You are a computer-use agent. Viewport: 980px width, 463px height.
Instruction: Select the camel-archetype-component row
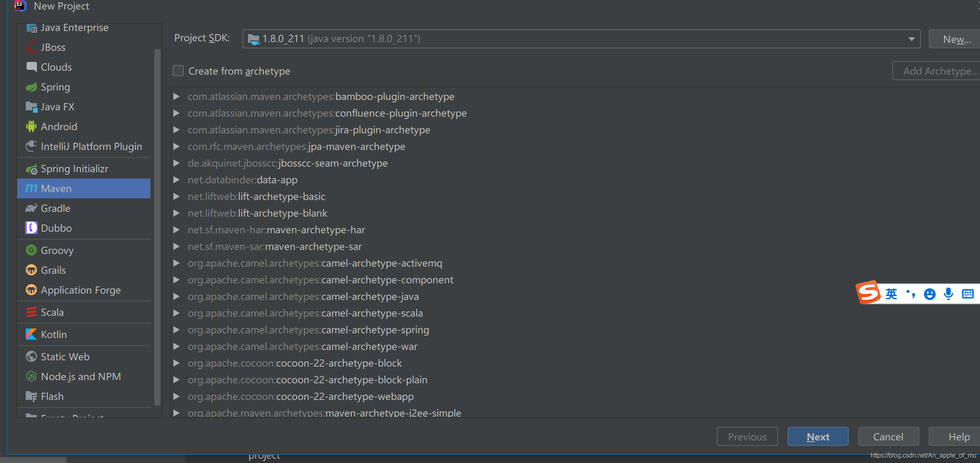pos(575,280)
